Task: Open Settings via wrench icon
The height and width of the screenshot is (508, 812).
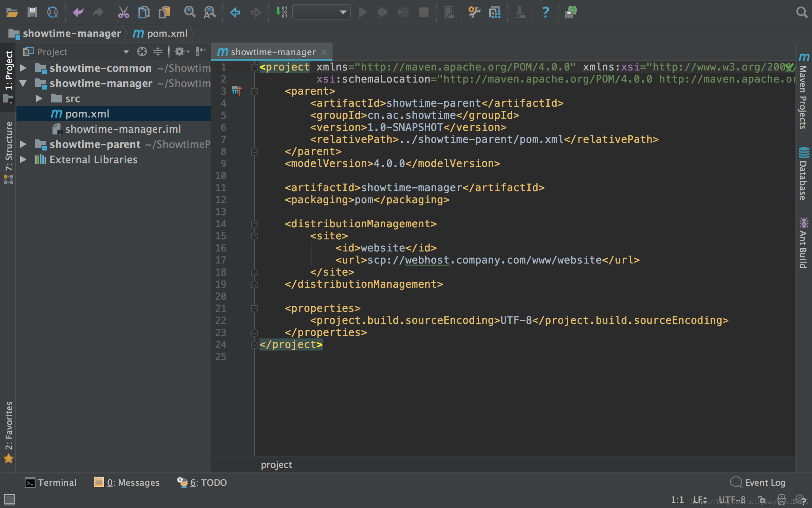Action: 474,13
